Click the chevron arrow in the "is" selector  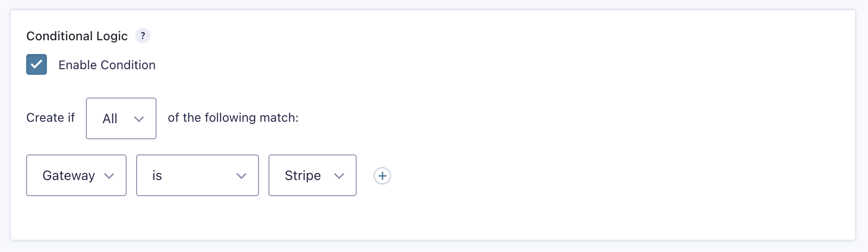pyautogui.click(x=241, y=176)
